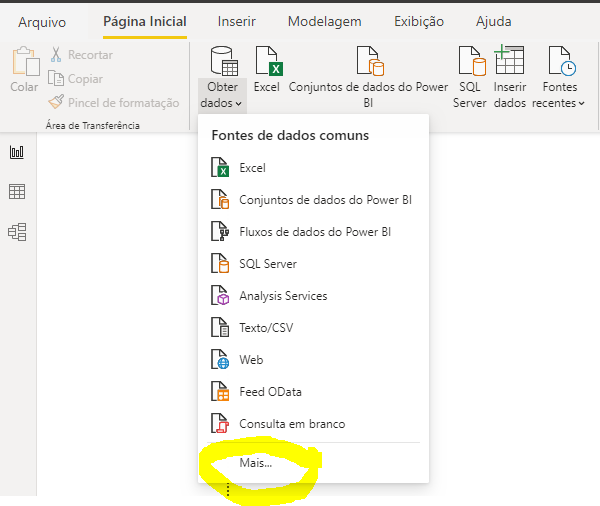The image size is (600, 506).
Task: Switch to the Exibição tab
Action: 419,21
